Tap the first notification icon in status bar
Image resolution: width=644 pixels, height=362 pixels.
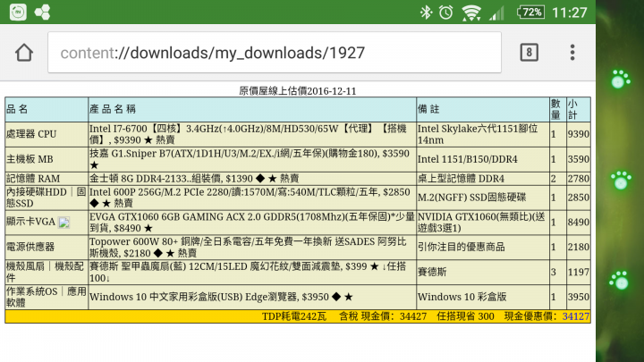click(x=18, y=12)
